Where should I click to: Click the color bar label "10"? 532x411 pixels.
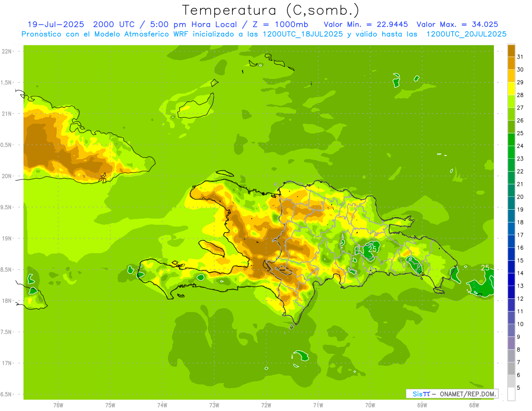[x=520, y=324]
